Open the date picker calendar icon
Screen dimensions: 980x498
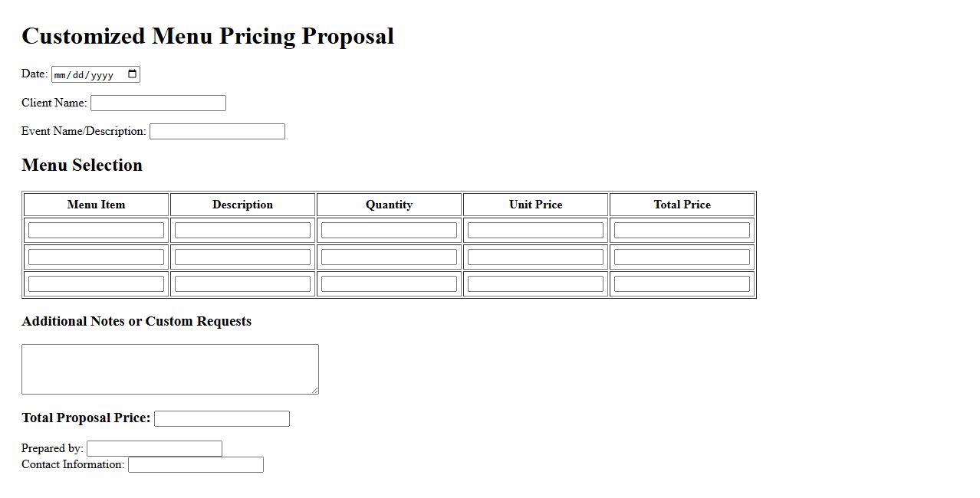point(132,74)
